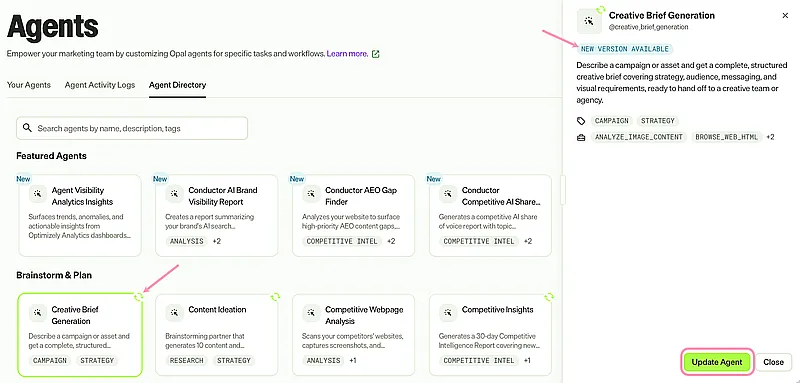Click the magnifier icon in the search box
The height and width of the screenshot is (383, 800).
pos(27,128)
